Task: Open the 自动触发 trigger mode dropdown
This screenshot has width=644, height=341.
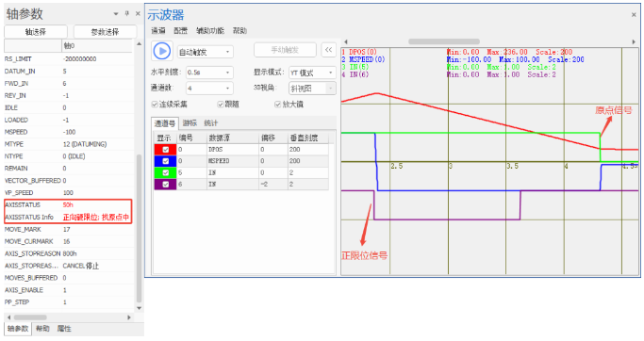Action: click(x=206, y=52)
